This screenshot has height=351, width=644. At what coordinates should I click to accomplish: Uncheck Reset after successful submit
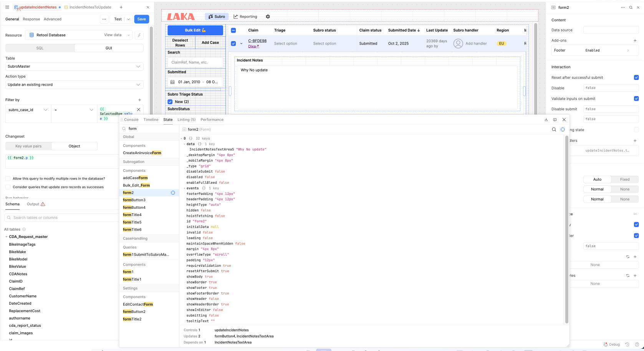636,78
